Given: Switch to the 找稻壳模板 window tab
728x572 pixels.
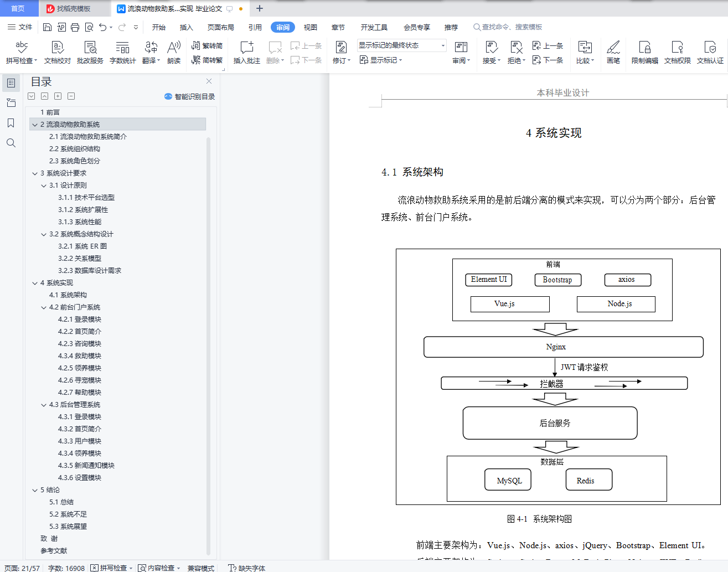Looking at the screenshot, I should pos(74,8).
